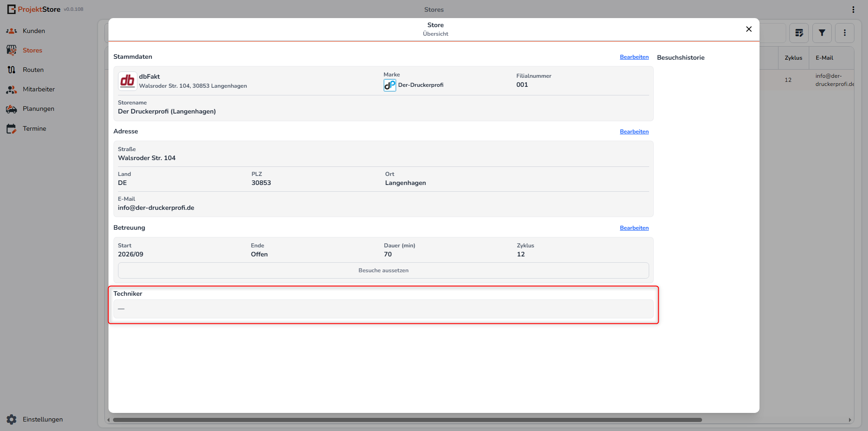Edit Stammdaten via Bearbeiten link
The height and width of the screenshot is (431, 868).
(x=634, y=57)
